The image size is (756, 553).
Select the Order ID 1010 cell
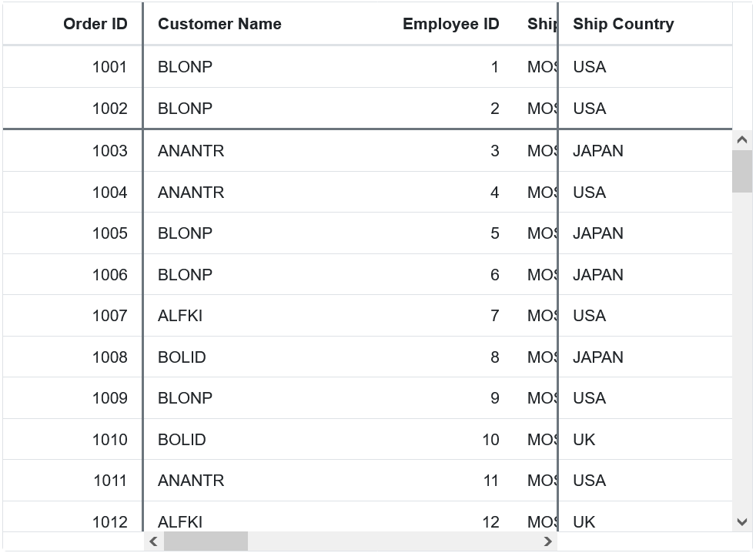109,440
